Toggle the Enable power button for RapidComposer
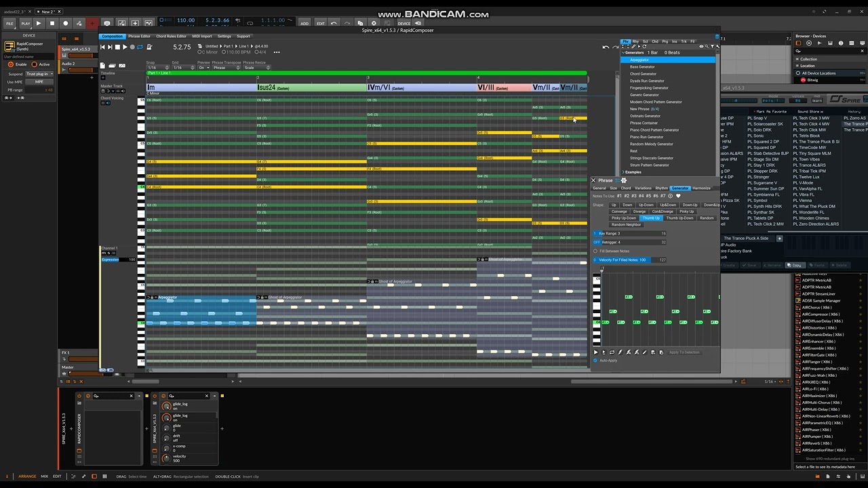 pos(11,64)
